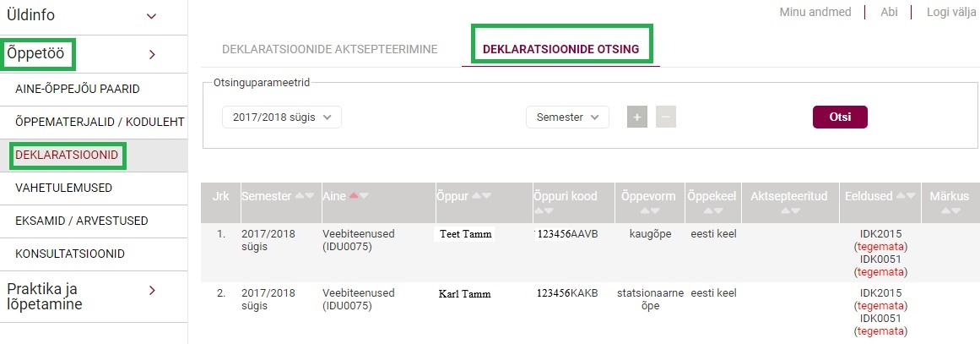980x344 pixels.
Task: Open Minu andmed link
Action: click(815, 12)
